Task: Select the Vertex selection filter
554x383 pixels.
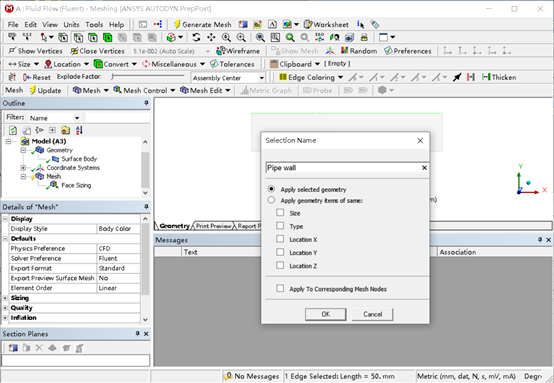Action: 63,37
